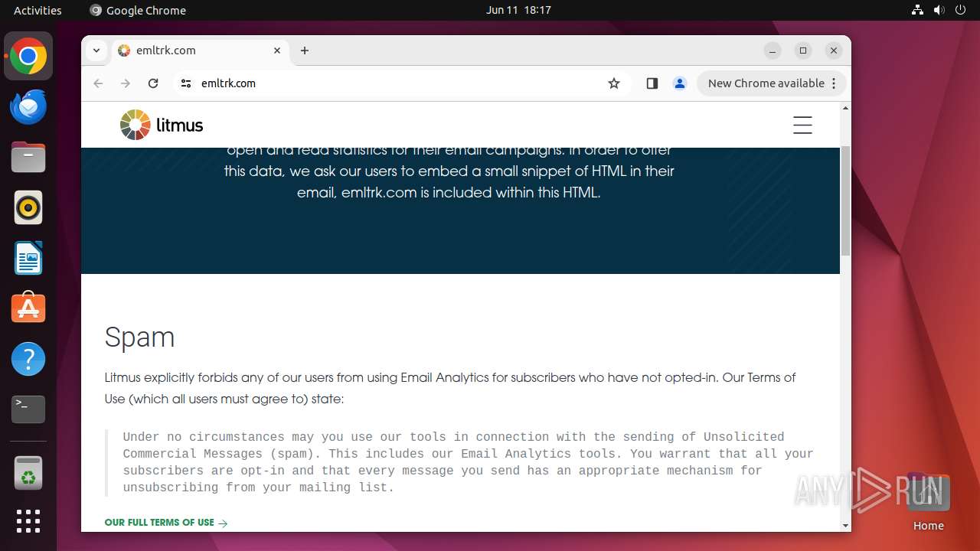Expand the tab search dropdown arrow
Viewport: 980px width, 551px height.
(x=96, y=51)
